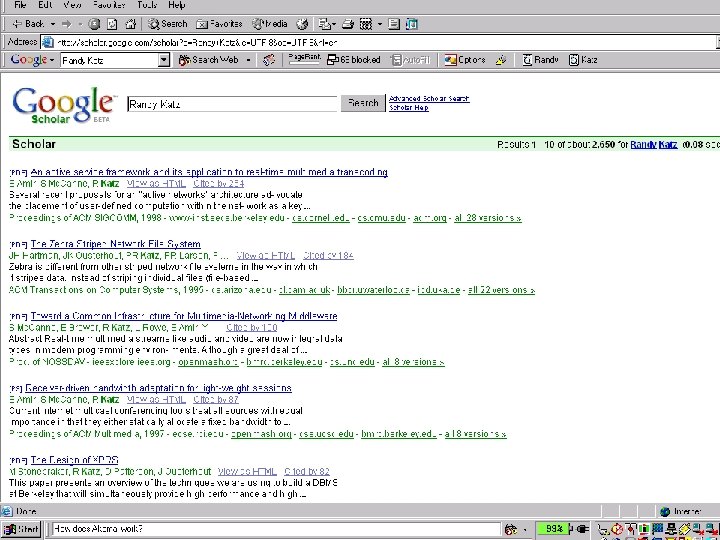Open the Google toolbar logo menu
Viewport: 720px width, 540px height.
(32, 60)
